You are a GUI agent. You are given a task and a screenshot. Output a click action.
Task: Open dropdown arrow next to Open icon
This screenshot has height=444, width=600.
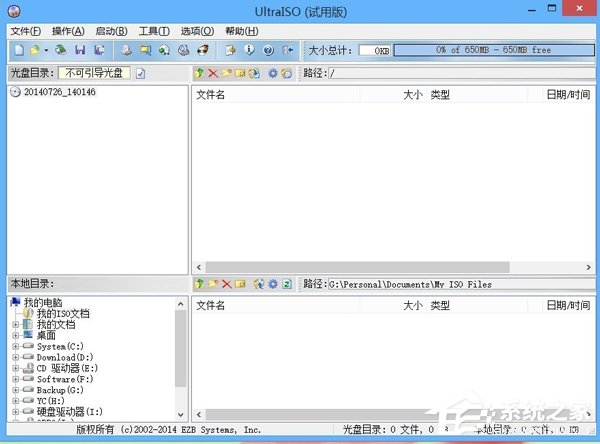[46, 50]
